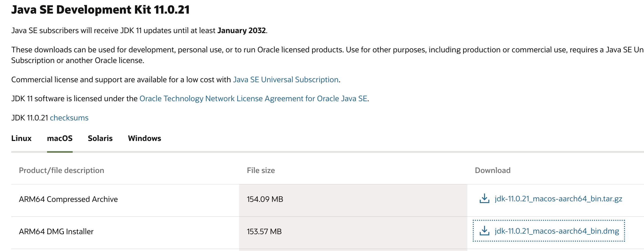The height and width of the screenshot is (251, 644).
Task: Follow the Java SE Universal Subscription link
Action: [286, 80]
